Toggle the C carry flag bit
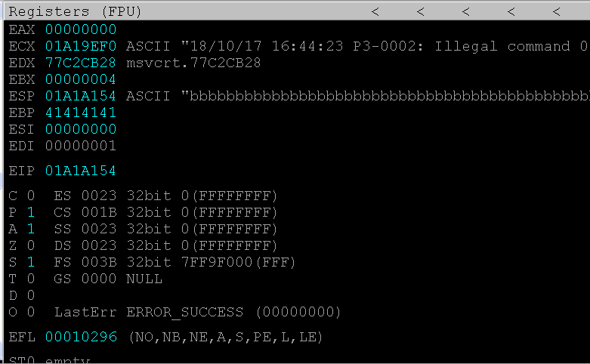 click(31, 196)
